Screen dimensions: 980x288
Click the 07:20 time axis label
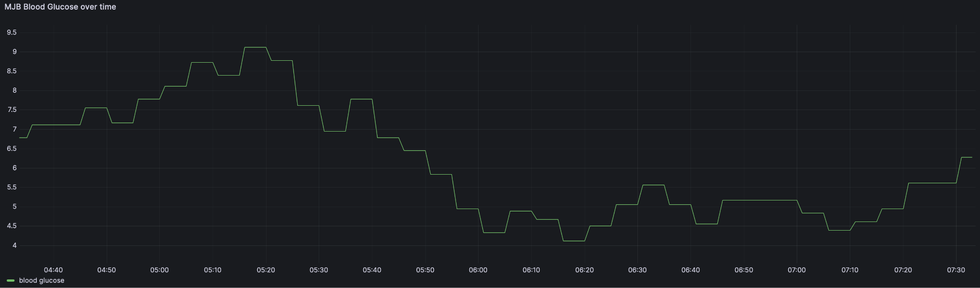[x=903, y=270]
